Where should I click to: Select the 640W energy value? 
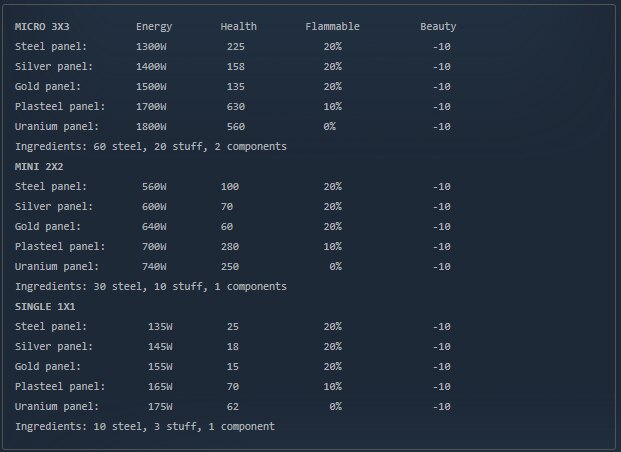click(154, 227)
